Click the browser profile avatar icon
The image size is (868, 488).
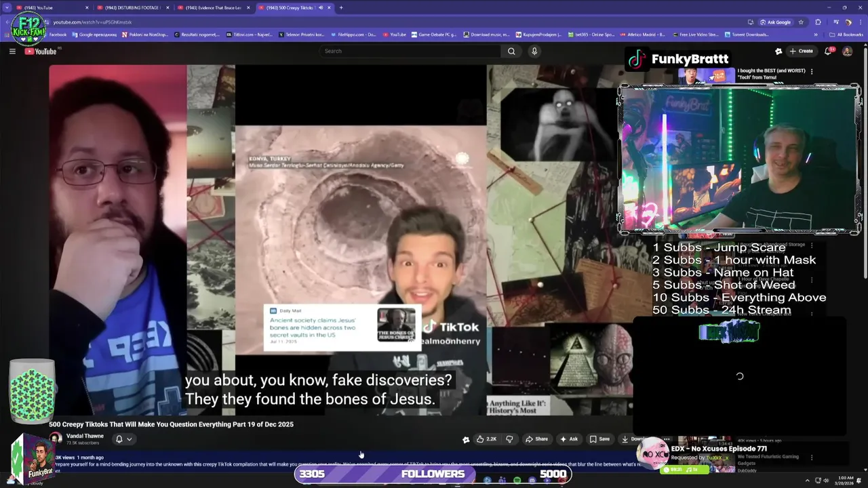pyautogui.click(x=848, y=22)
